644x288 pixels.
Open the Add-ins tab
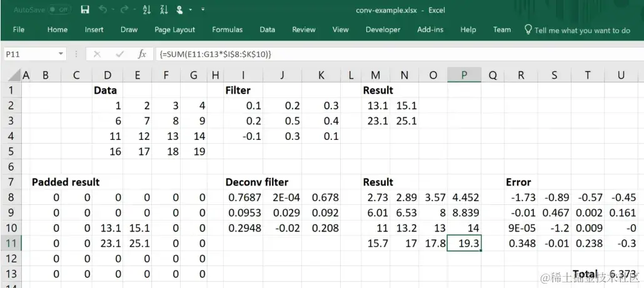pyautogui.click(x=430, y=29)
